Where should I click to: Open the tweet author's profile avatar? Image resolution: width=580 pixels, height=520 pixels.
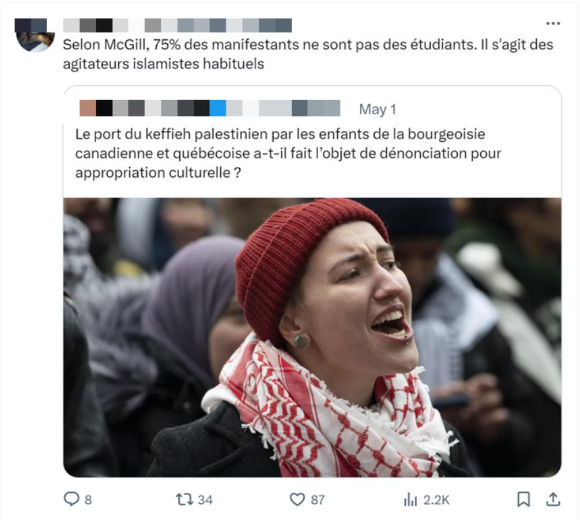[x=35, y=34]
